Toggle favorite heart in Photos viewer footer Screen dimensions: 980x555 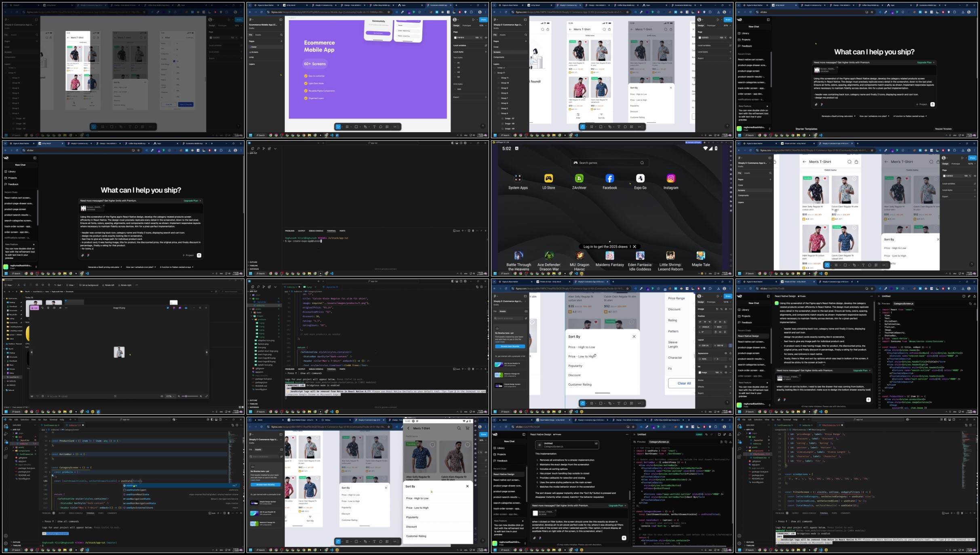click(x=38, y=396)
